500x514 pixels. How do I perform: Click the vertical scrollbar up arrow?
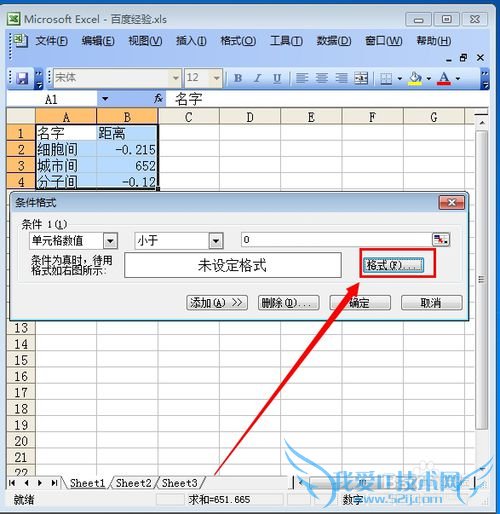pos(481,123)
